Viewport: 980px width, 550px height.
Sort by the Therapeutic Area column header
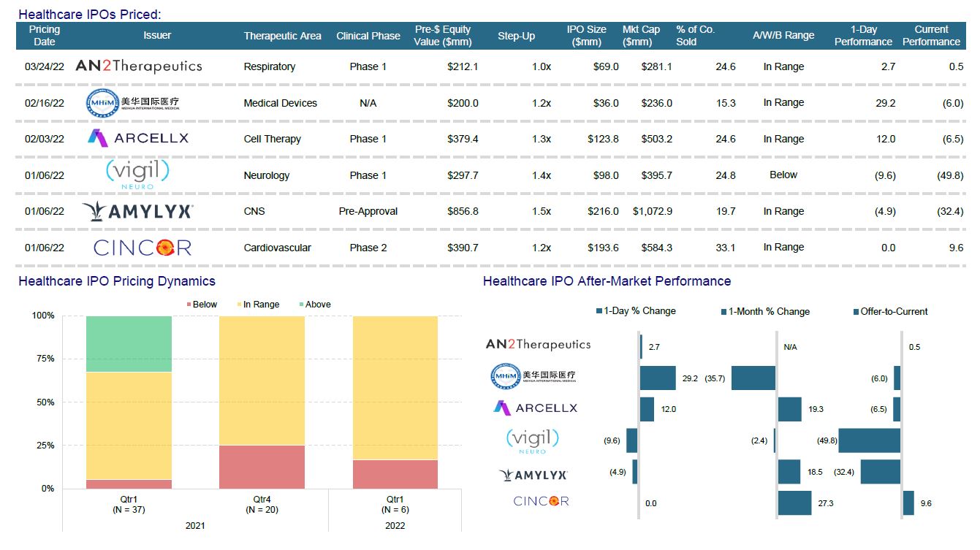(x=282, y=36)
